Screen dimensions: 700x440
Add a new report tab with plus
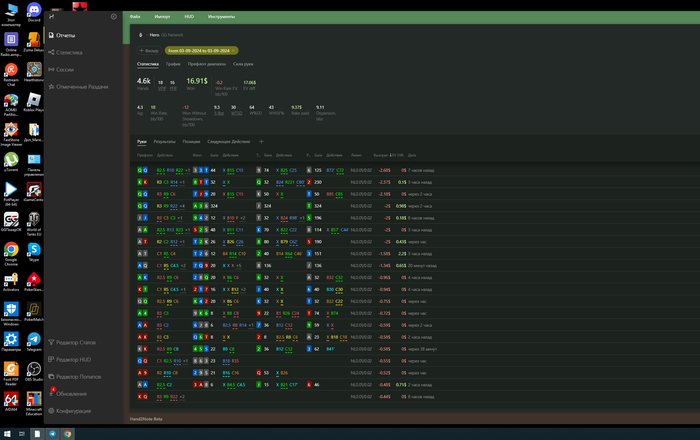[261, 141]
